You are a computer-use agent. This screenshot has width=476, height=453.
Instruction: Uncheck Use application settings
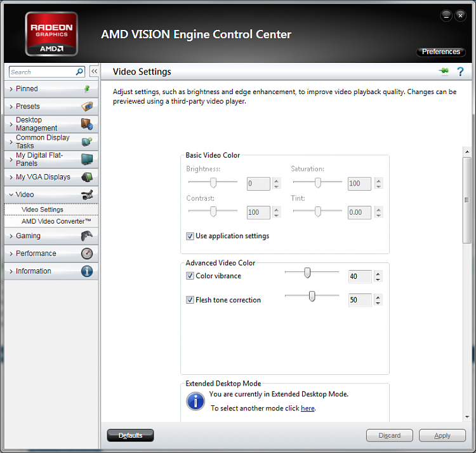click(x=190, y=236)
